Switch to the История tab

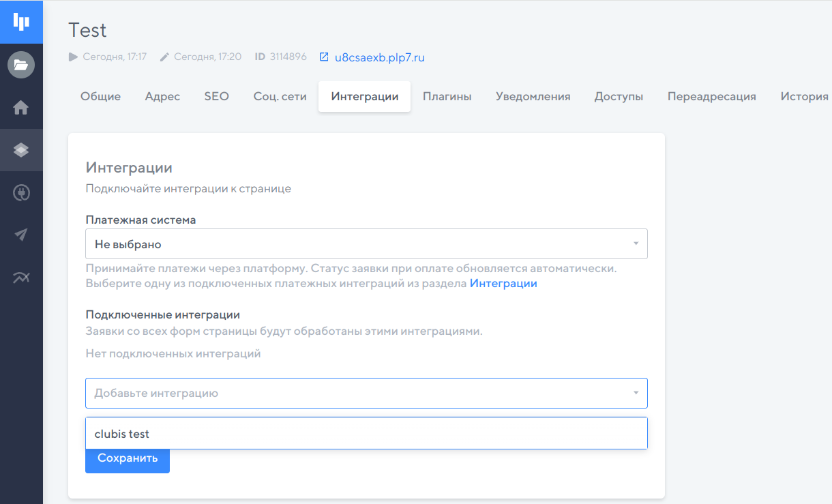(x=804, y=96)
